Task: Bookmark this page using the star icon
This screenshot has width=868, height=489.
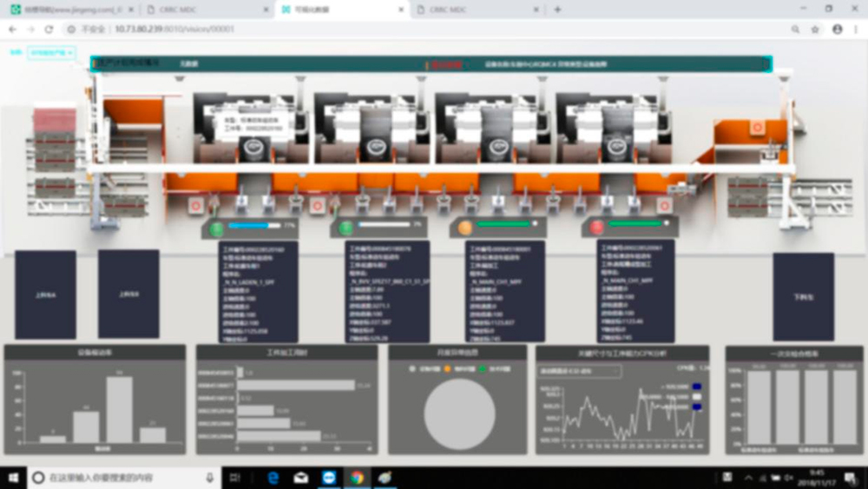Action: (x=815, y=29)
